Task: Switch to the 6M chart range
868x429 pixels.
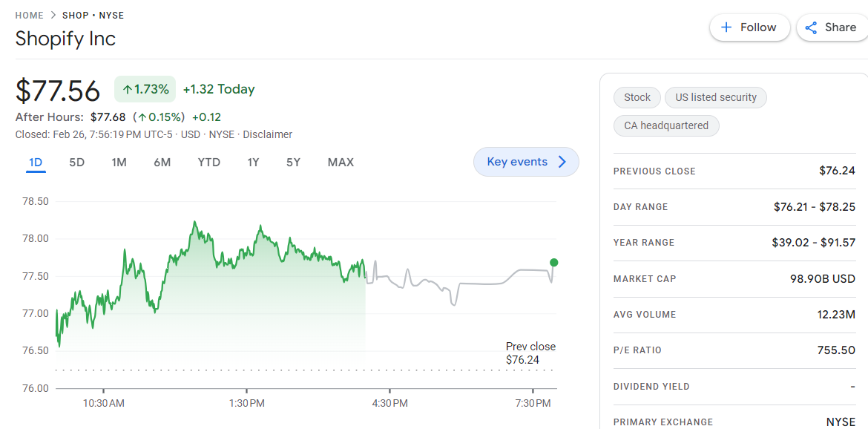Action: [162, 163]
